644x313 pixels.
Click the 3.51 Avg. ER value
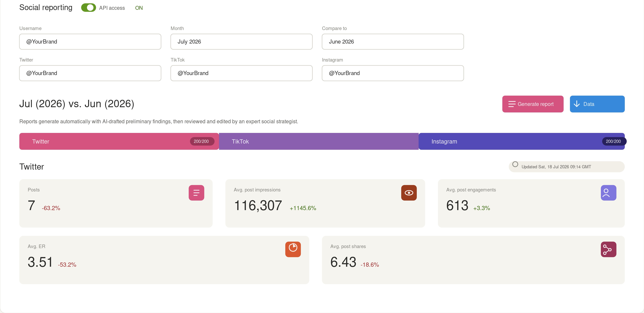(x=40, y=262)
